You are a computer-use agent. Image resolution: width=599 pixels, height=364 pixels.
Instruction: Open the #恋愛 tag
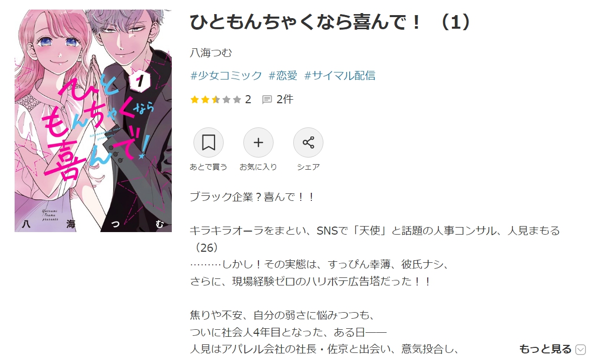point(283,75)
